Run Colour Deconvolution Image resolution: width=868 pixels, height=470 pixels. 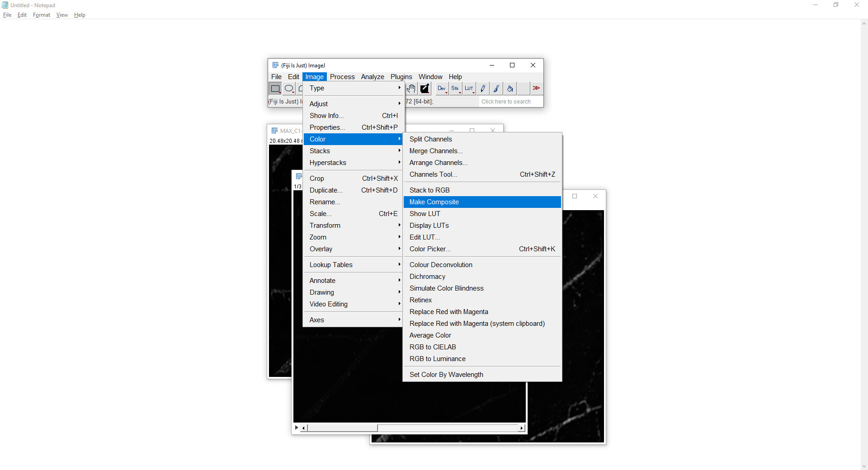pos(482,265)
